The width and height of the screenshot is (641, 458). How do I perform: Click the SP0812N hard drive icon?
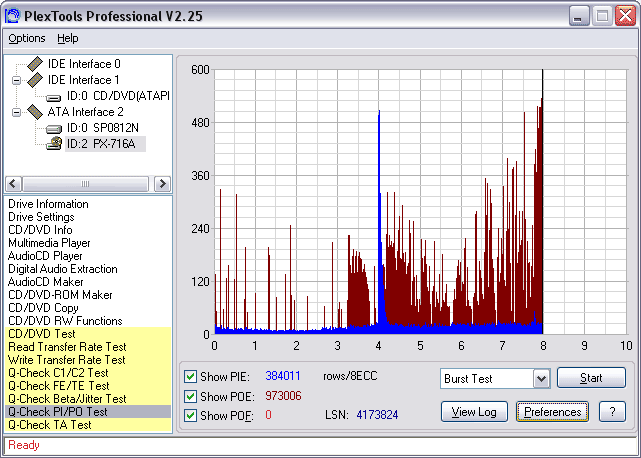[x=54, y=129]
